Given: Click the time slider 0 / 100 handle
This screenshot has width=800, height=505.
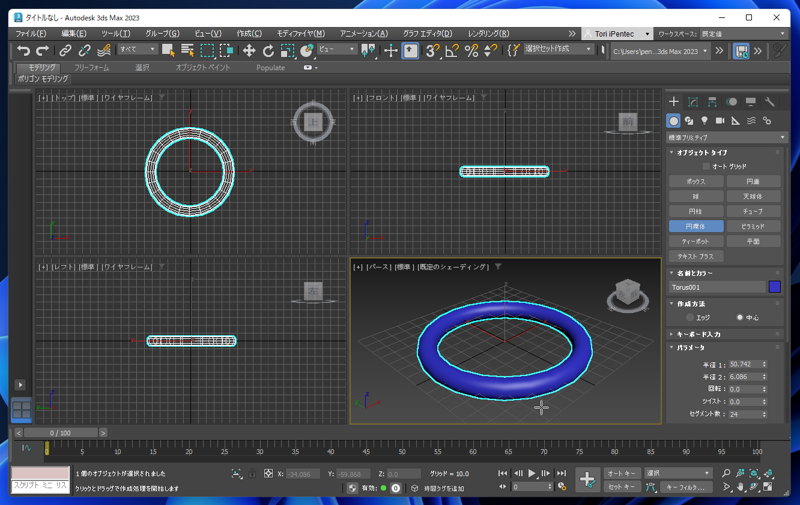Looking at the screenshot, I should pos(61,433).
